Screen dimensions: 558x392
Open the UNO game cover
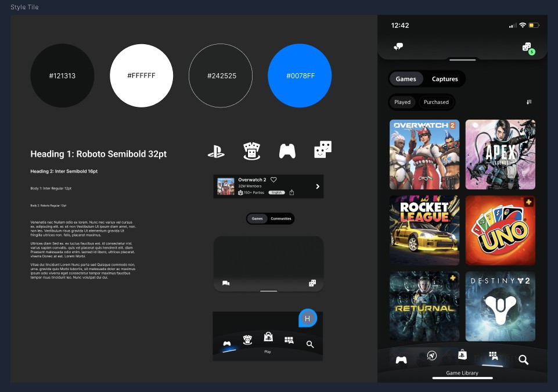click(x=501, y=231)
